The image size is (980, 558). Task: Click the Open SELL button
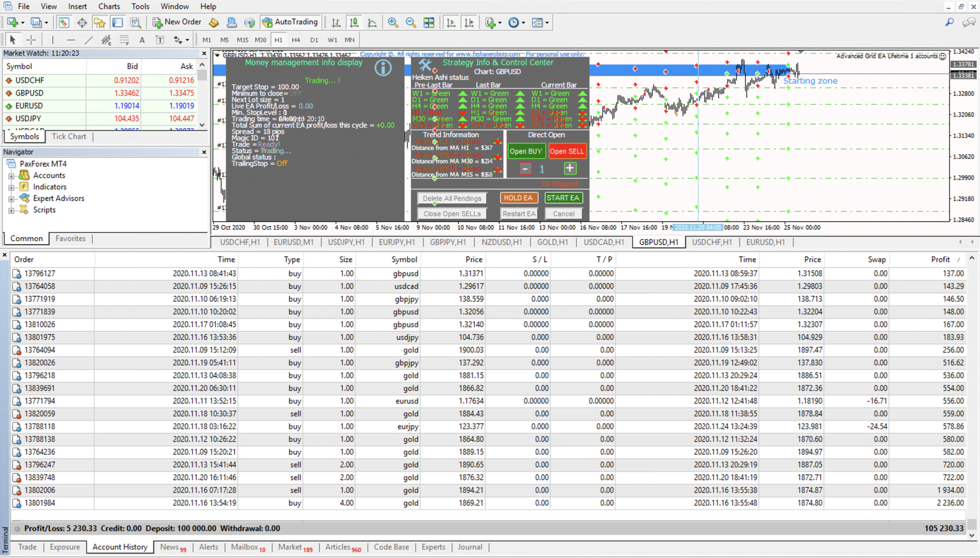point(567,151)
